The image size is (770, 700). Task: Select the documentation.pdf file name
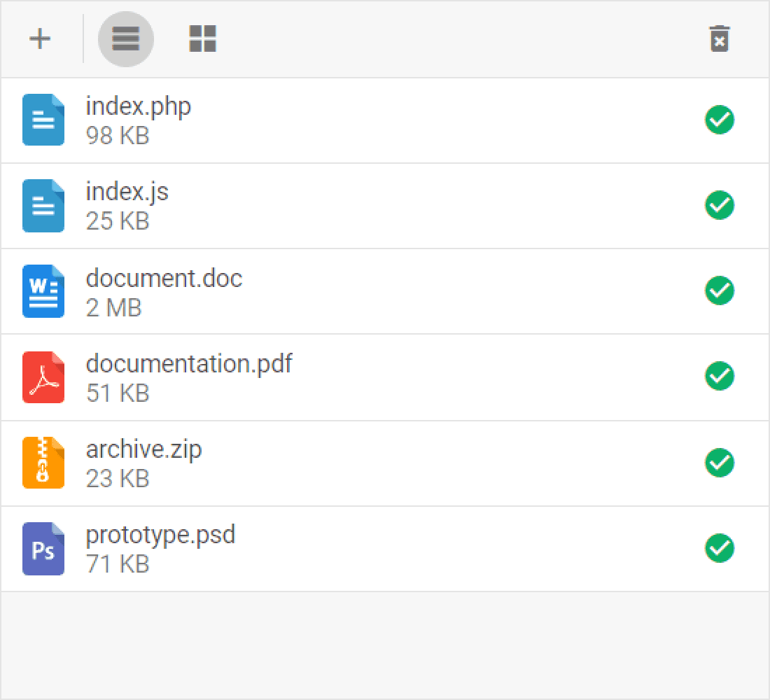pyautogui.click(x=189, y=364)
